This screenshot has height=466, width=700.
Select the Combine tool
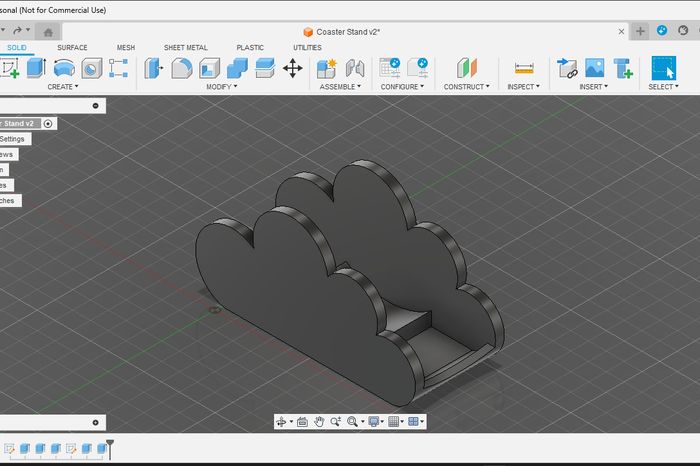[x=237, y=68]
